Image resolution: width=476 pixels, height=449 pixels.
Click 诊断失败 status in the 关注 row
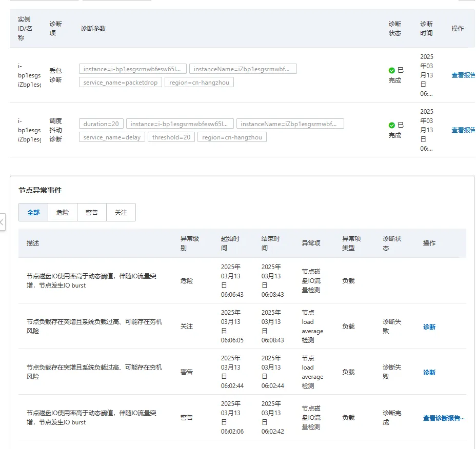(392, 326)
